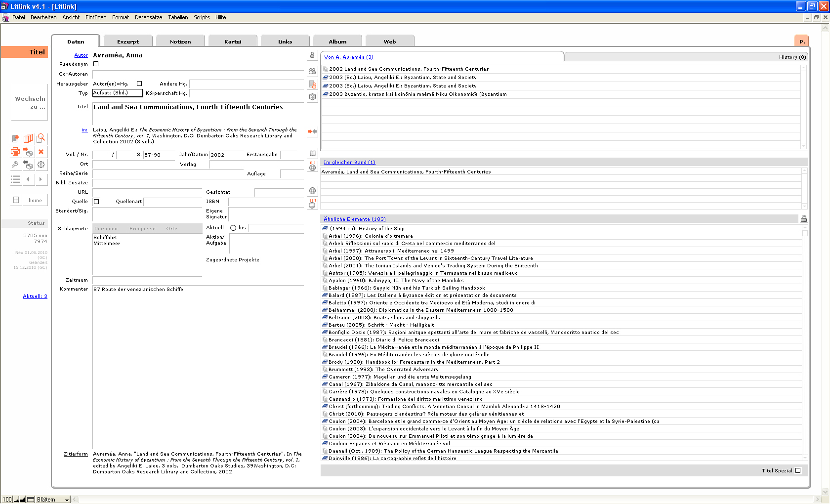The image size is (830, 504).
Task: Open the wrench tools icon
Action: click(16, 165)
